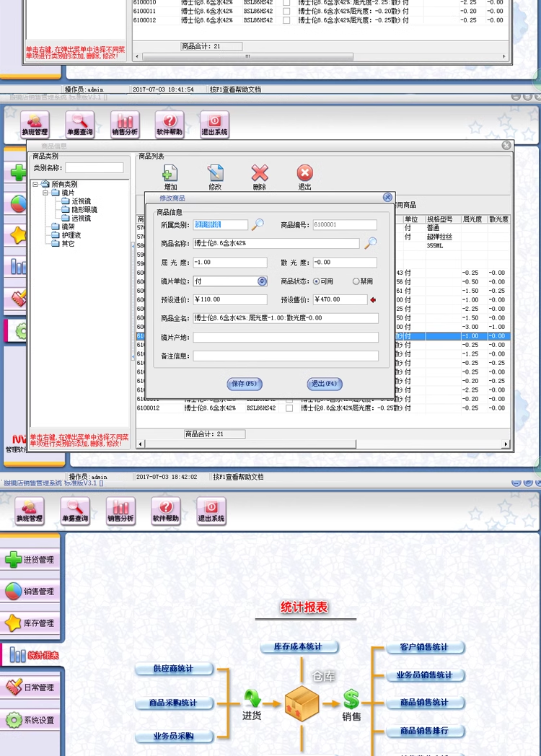Open 单据查询 on the 统计报表 screen toolbar

(x=75, y=511)
